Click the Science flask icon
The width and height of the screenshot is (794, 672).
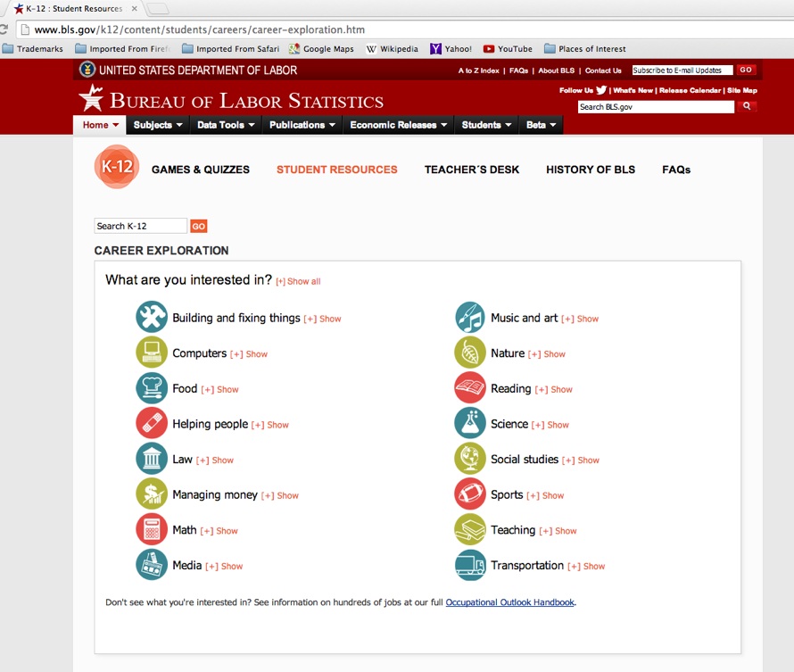[470, 423]
